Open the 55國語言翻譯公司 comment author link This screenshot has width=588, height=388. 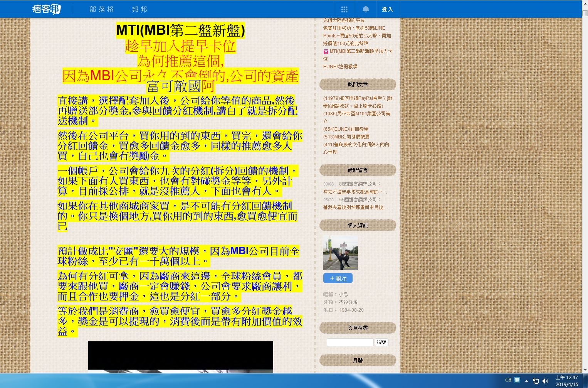358,200
